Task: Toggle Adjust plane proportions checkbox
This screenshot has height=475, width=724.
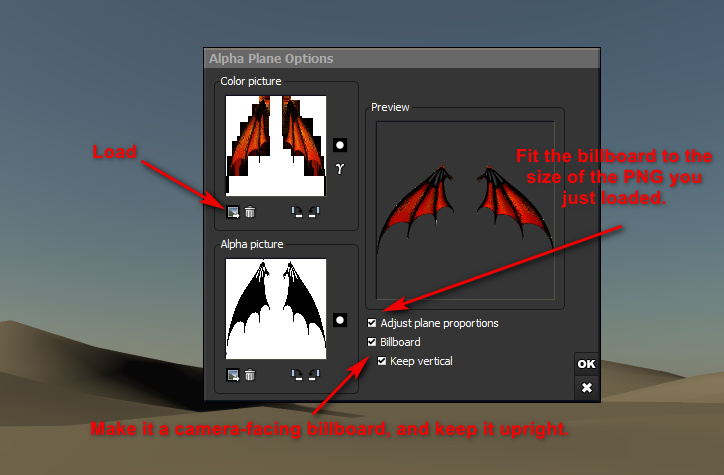Action: [373, 323]
